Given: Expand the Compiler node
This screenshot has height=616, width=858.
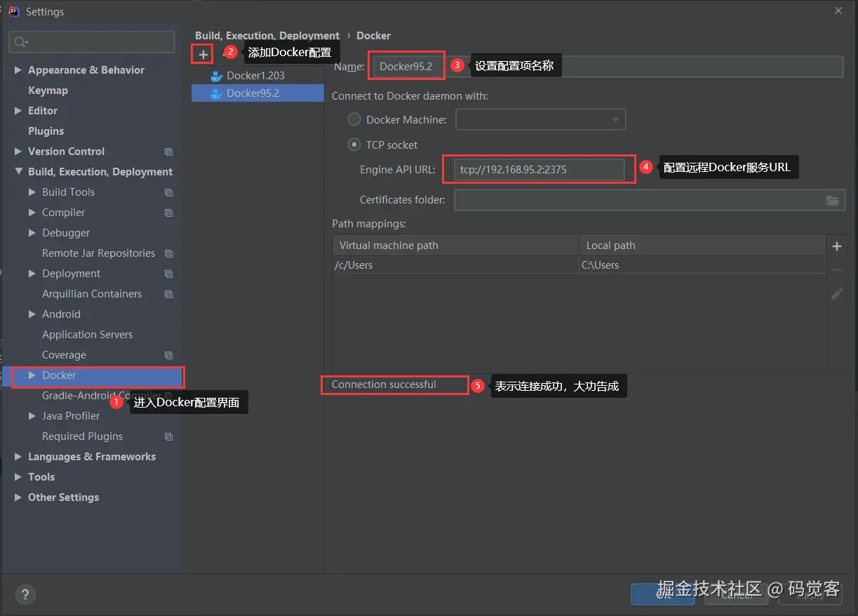Looking at the screenshot, I should click(x=32, y=213).
